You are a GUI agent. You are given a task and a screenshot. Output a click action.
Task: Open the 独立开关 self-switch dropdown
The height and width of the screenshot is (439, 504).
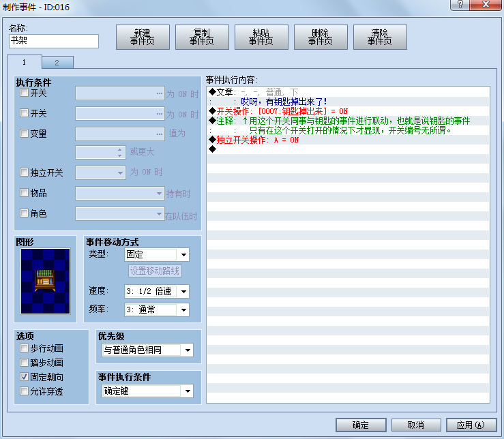[x=100, y=173]
